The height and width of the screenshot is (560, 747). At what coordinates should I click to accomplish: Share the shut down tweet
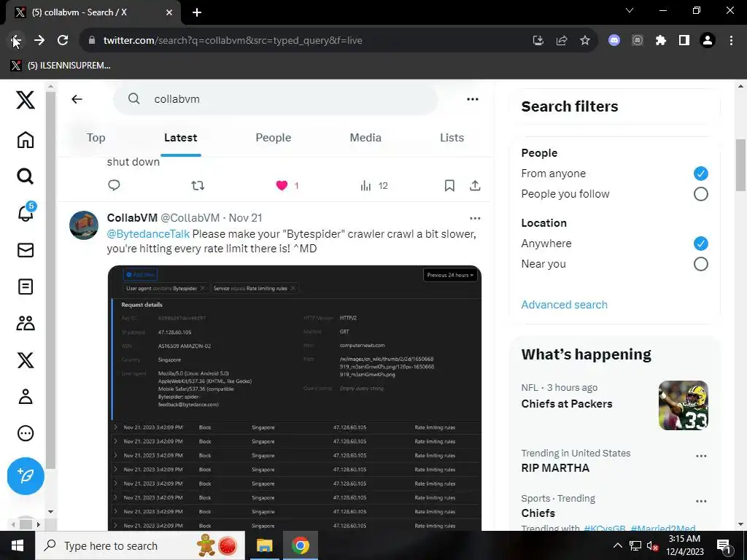click(475, 185)
